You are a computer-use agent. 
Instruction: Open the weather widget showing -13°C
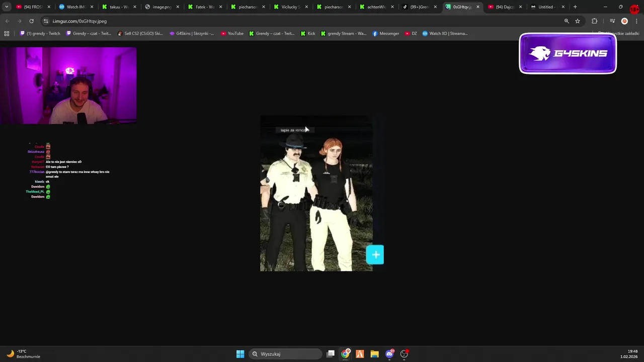pos(23,354)
